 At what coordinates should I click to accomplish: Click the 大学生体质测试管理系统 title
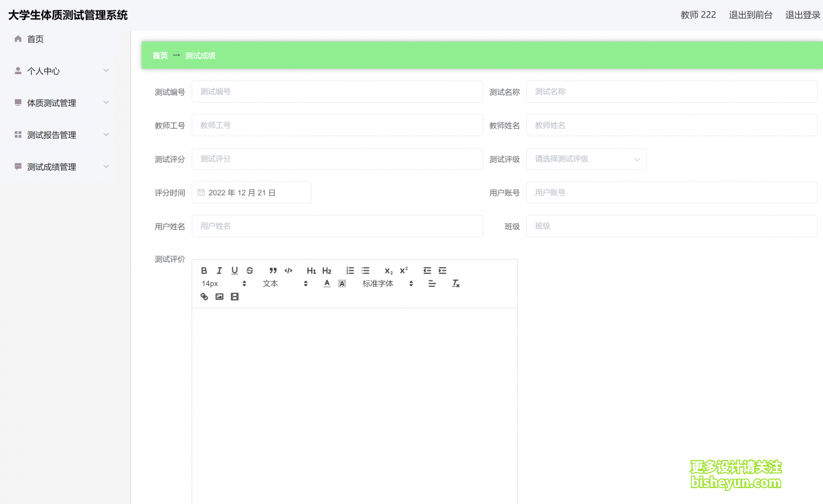click(68, 15)
